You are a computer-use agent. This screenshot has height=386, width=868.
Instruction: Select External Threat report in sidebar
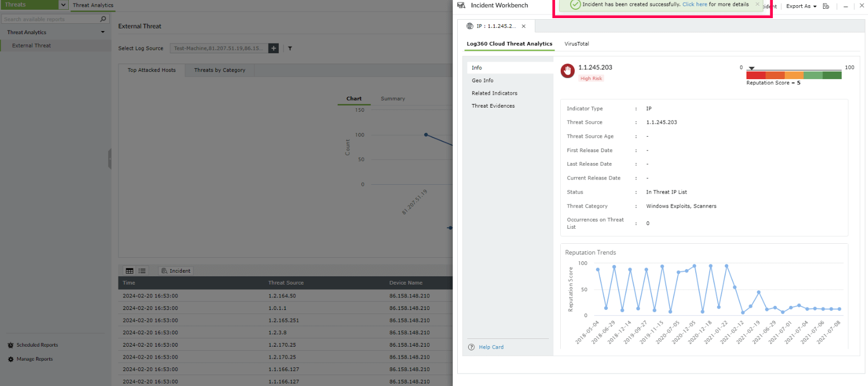(x=32, y=46)
